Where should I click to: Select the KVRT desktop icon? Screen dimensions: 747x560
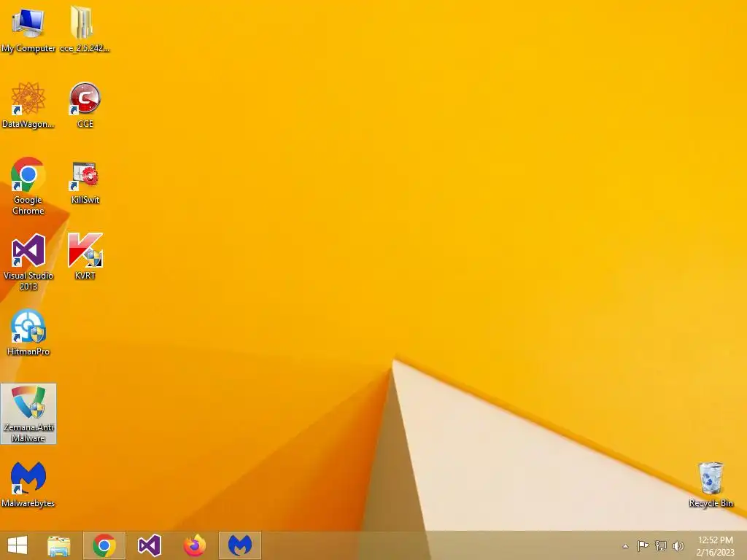pos(85,256)
